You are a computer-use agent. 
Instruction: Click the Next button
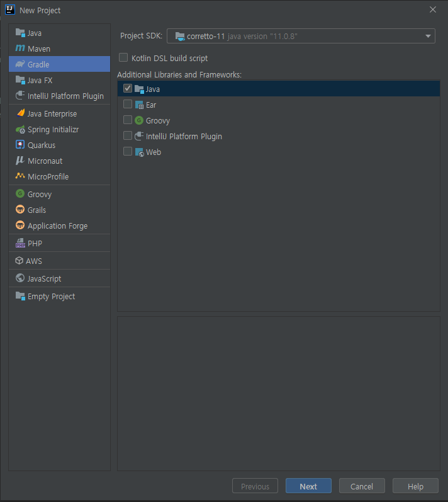(x=308, y=486)
